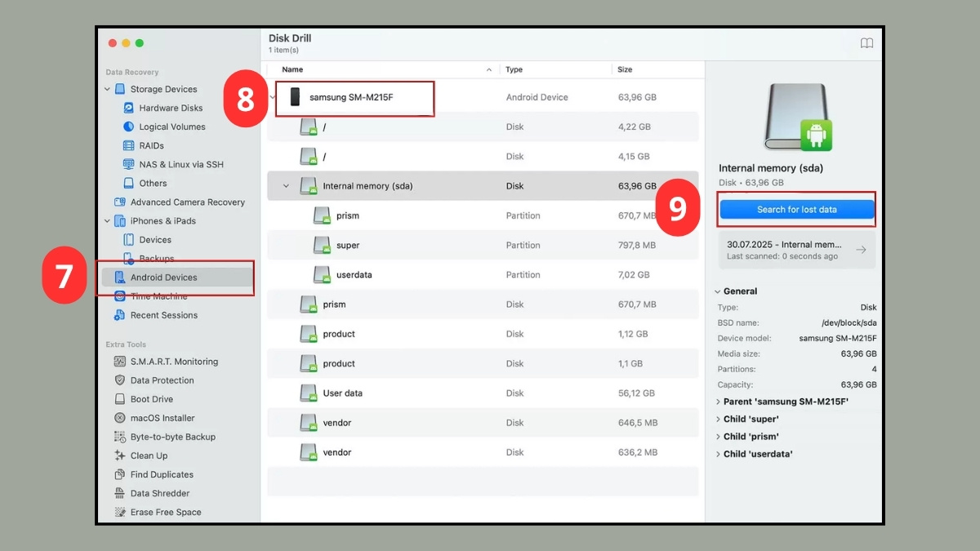Image resolution: width=980 pixels, height=551 pixels.
Task: Collapse the General info section
Action: coord(717,291)
